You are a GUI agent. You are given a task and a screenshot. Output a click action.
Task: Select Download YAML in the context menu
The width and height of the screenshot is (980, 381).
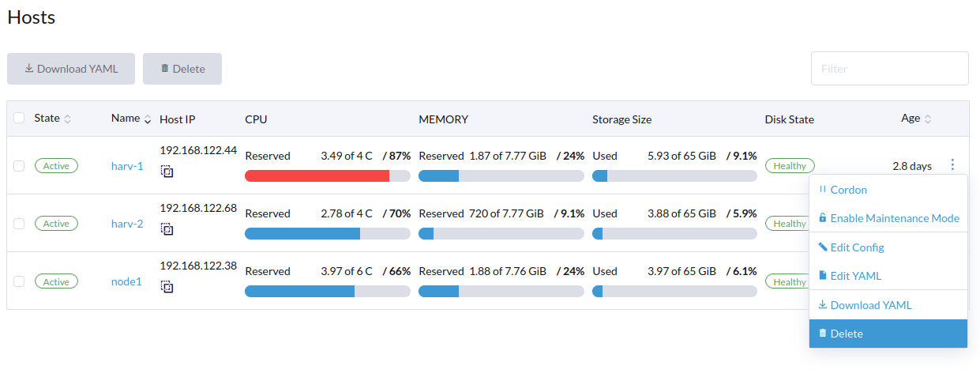[x=888, y=305]
